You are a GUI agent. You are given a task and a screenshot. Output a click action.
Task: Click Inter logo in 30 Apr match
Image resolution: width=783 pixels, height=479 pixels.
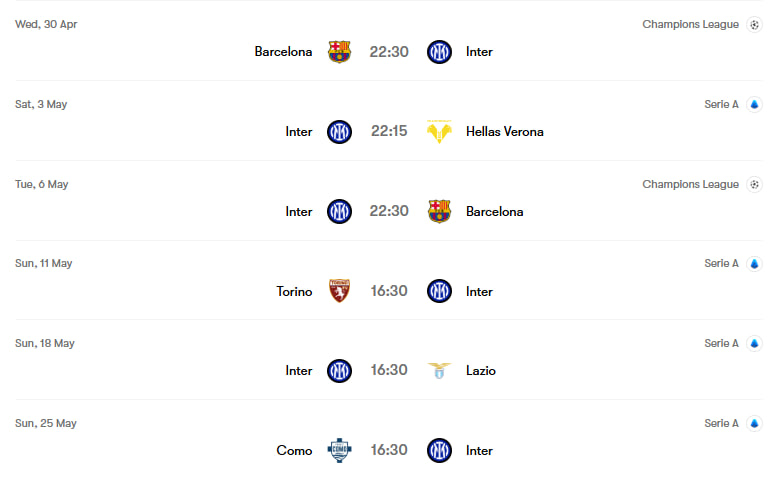[439, 51]
